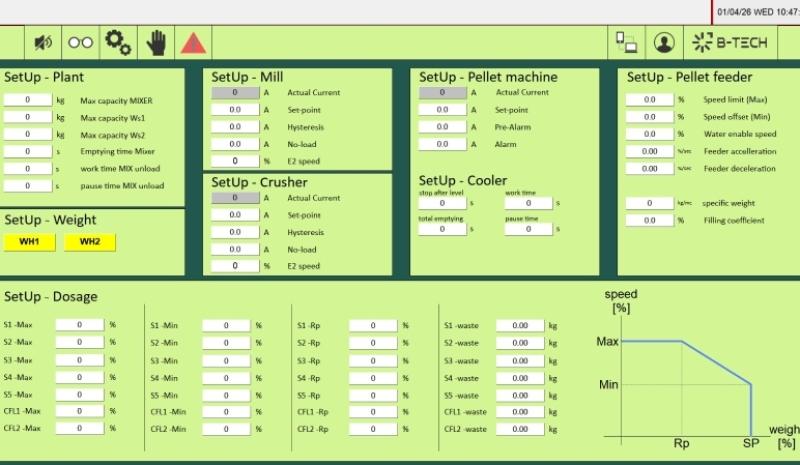
Task: Edit the S1 -Rp dosage field
Action: [x=373, y=325]
